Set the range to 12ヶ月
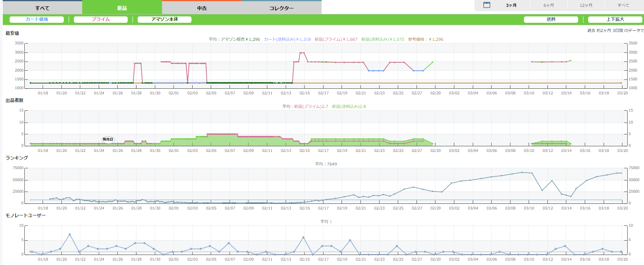The image size is (644, 265). pyautogui.click(x=586, y=6)
